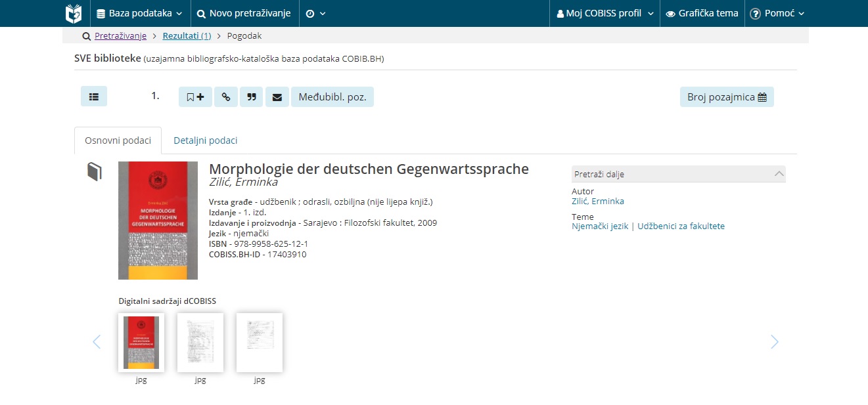Click the COBISS home logo icon
The image size is (868, 405).
(74, 13)
